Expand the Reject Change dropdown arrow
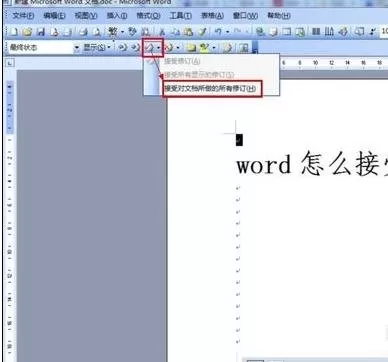 [178, 48]
